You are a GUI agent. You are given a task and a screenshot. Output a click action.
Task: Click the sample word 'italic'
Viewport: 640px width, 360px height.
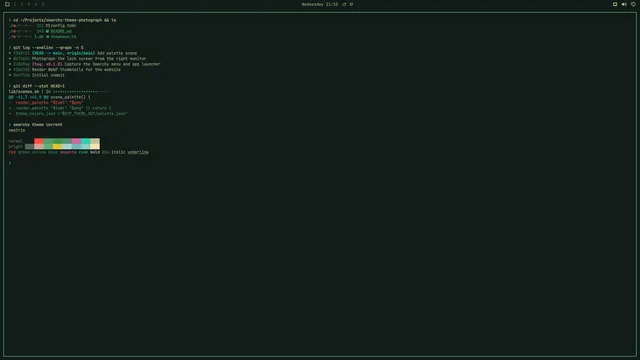(x=118, y=152)
